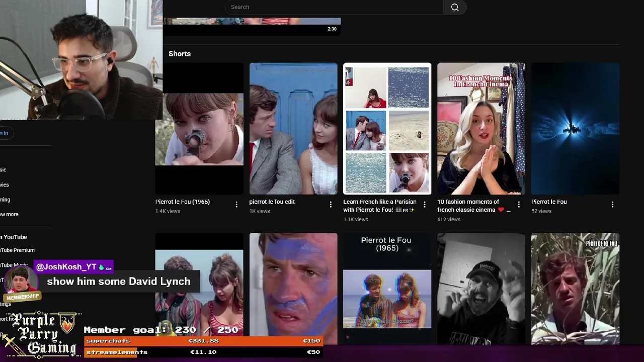Viewport: 644px width, 362px height.
Task: Click the superchats progress bar
Action: click(x=203, y=341)
